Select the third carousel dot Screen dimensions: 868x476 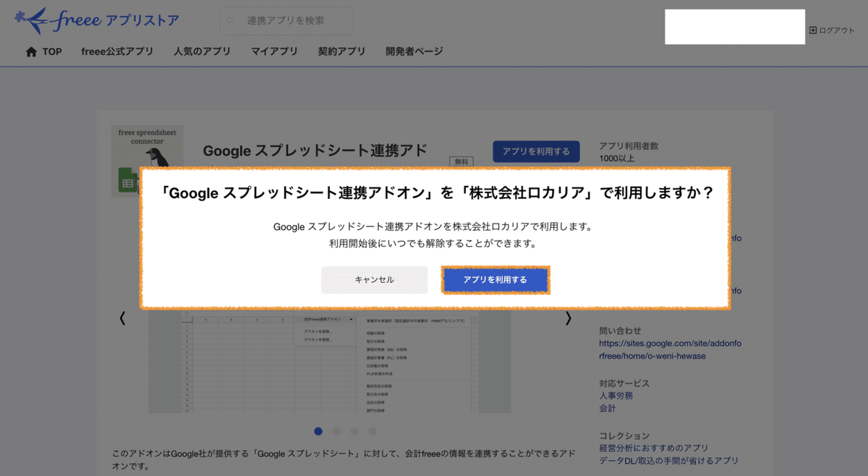[354, 431]
